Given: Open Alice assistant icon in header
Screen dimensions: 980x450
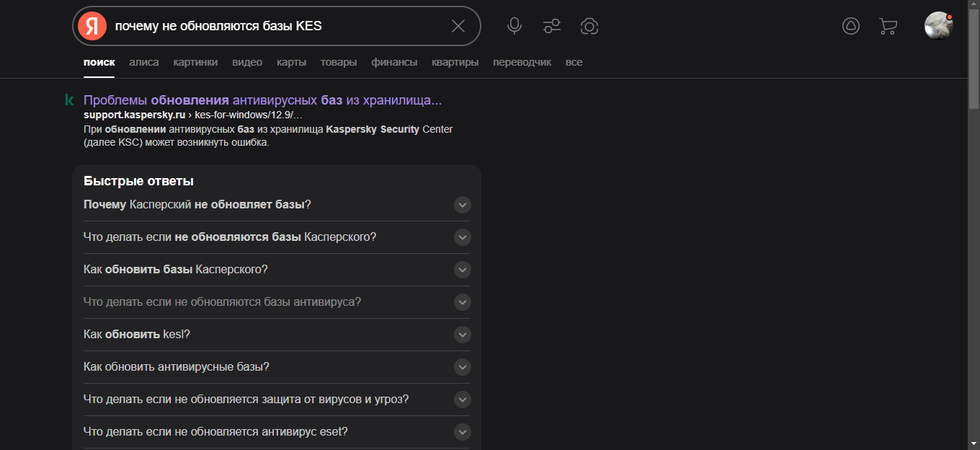Looking at the screenshot, I should coord(851,26).
